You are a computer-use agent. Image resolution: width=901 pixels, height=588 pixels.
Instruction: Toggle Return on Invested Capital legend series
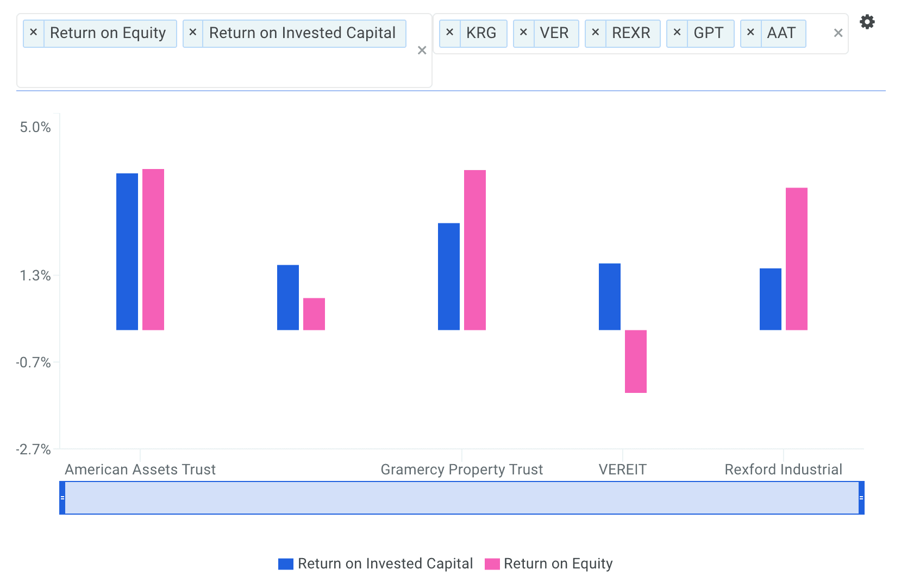pos(376,564)
